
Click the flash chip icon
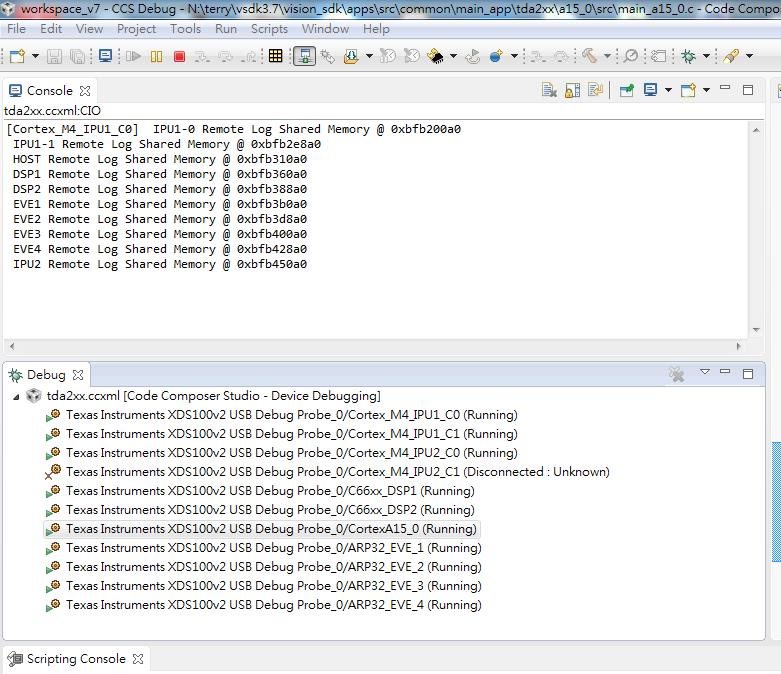click(436, 56)
